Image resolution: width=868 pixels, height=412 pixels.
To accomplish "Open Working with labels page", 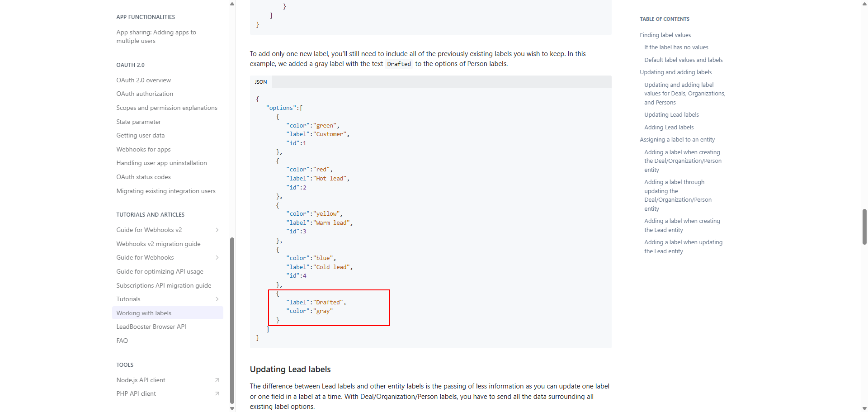I will [x=144, y=313].
